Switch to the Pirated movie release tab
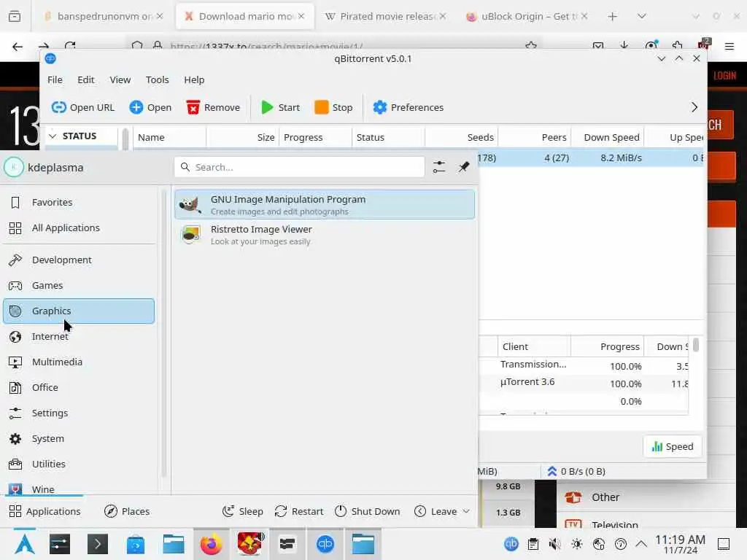The height and width of the screenshot is (560, 747). (386, 17)
